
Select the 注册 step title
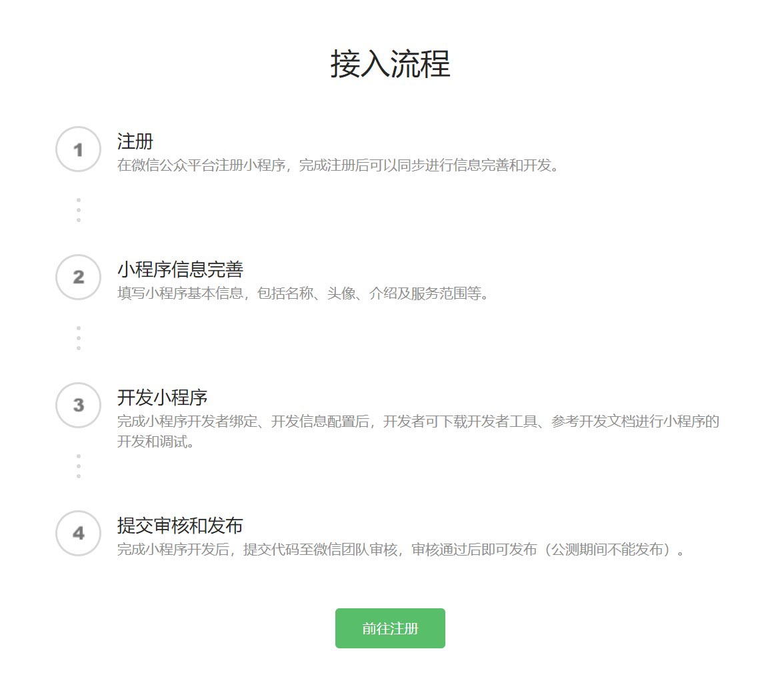[x=135, y=141]
